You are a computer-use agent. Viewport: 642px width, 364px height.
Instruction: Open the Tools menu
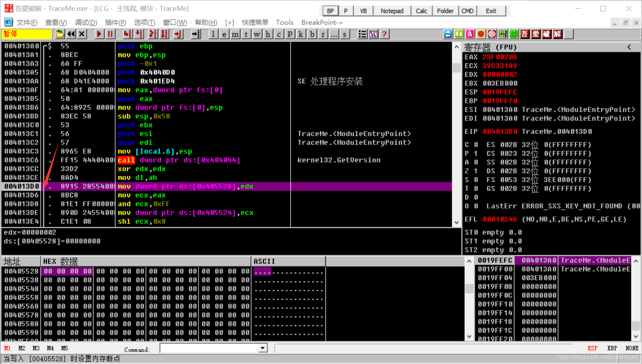point(285,23)
